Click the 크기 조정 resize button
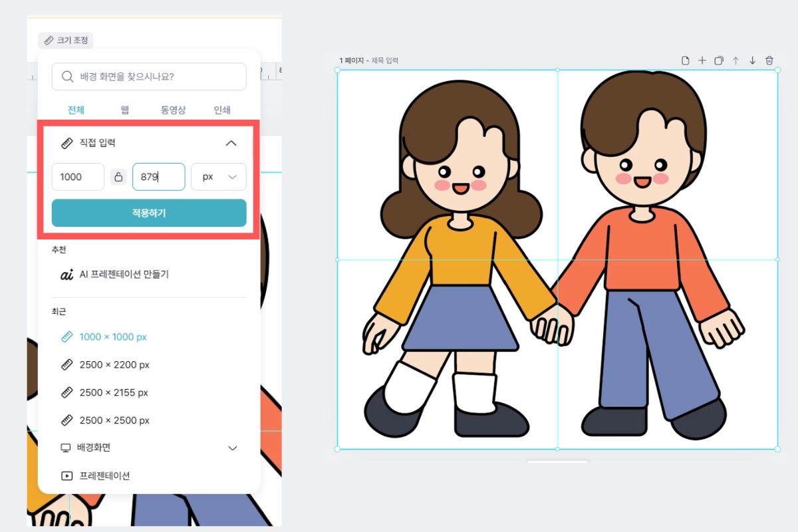 [x=66, y=41]
